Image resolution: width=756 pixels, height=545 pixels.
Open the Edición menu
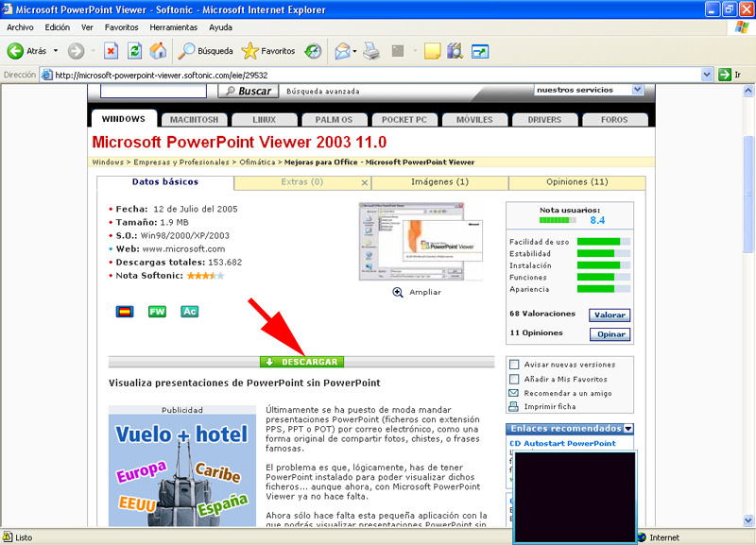click(x=58, y=27)
